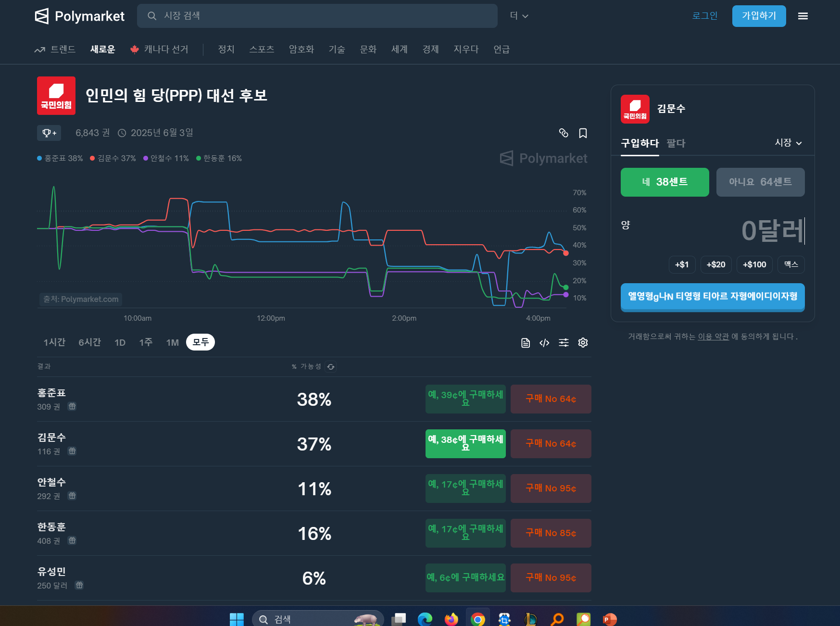
Task: Select the 1D chart range
Action: point(120,342)
